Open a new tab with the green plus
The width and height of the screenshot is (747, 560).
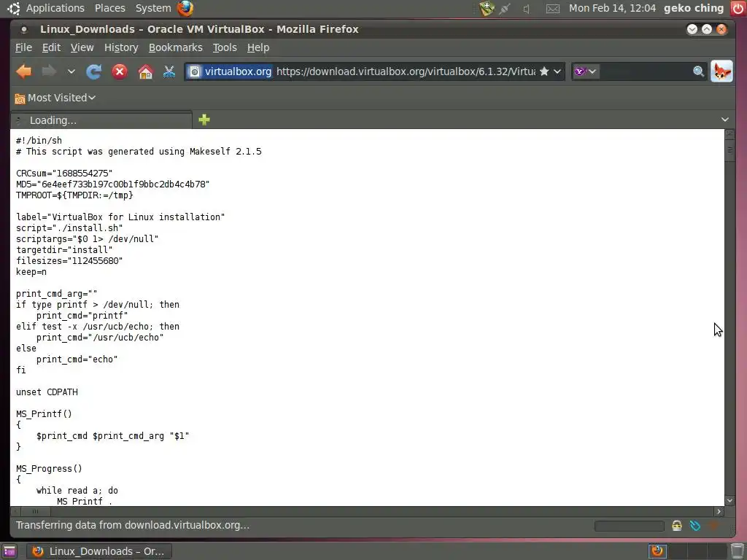(204, 120)
